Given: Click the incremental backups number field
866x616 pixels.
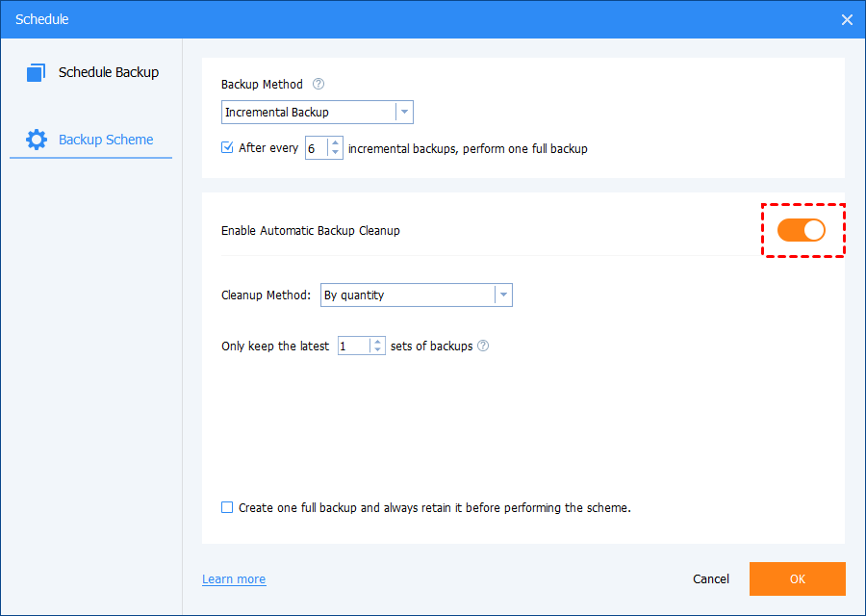Looking at the screenshot, I should point(316,148).
